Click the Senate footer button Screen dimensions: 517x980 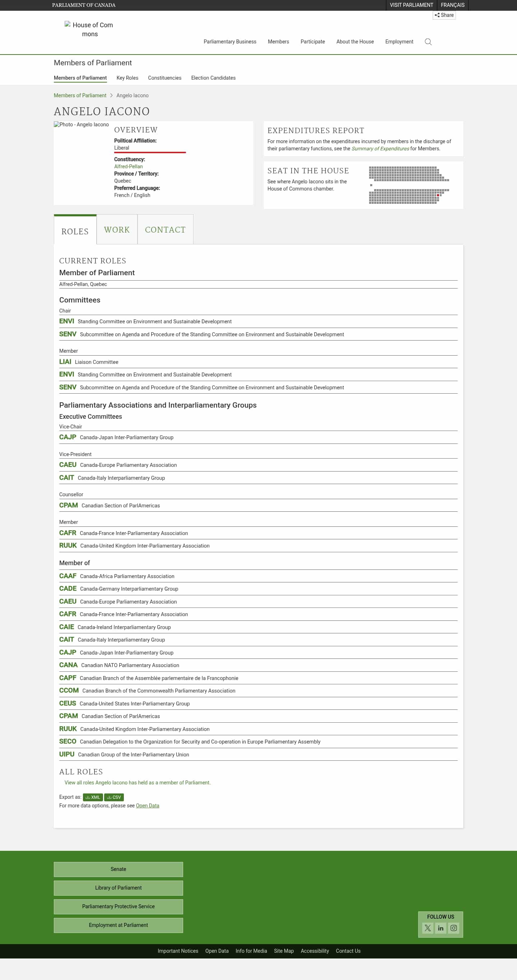pos(118,869)
